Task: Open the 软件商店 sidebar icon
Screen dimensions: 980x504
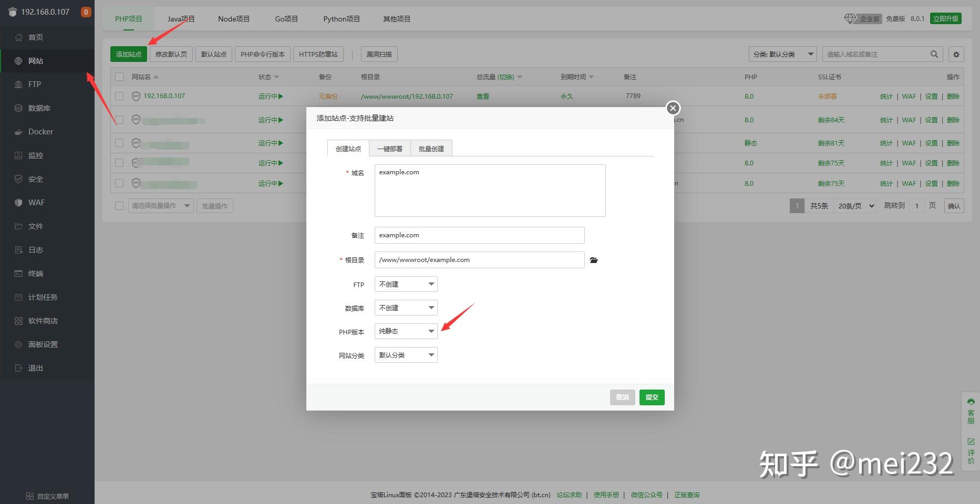Action: [x=18, y=321]
